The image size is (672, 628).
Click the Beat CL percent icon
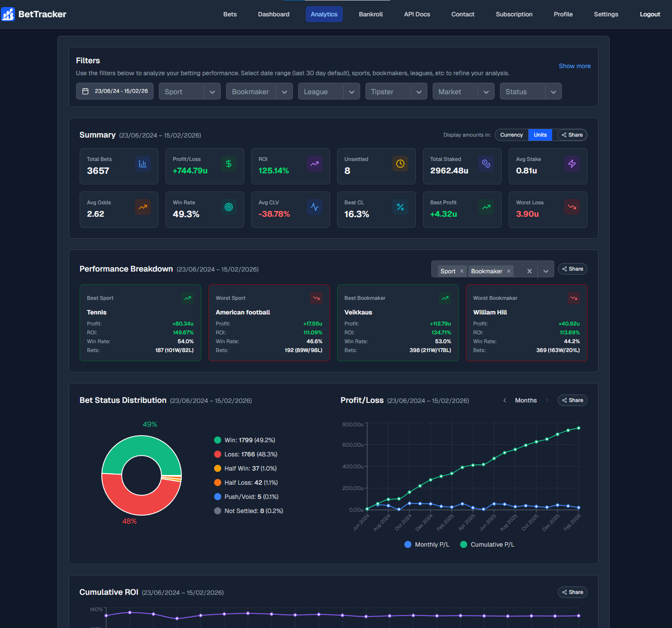pos(400,207)
